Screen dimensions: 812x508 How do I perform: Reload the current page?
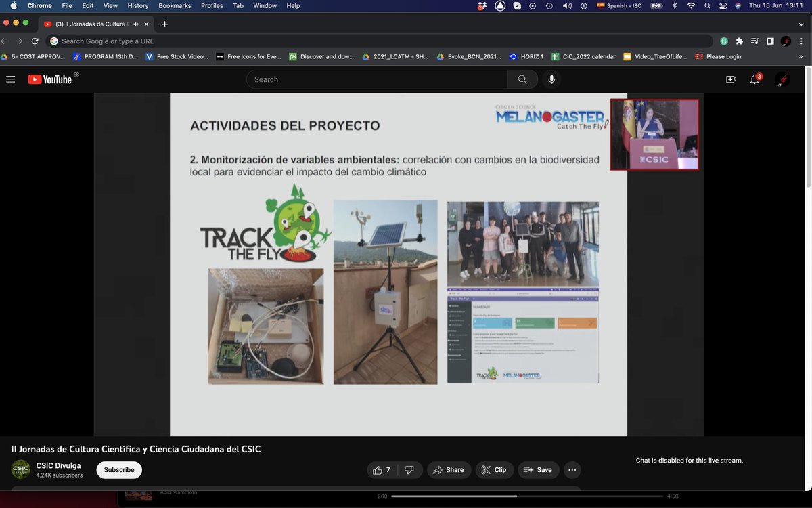pyautogui.click(x=35, y=41)
